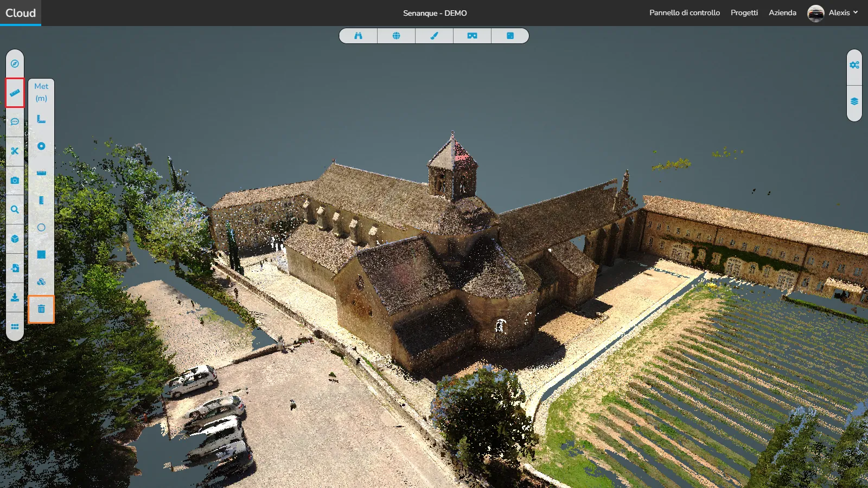Screen dimensions: 868x488
Task: Select the point measurement tool
Action: pos(41,146)
